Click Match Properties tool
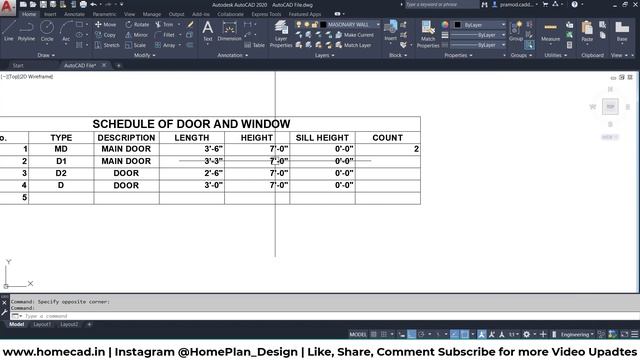 point(428,34)
